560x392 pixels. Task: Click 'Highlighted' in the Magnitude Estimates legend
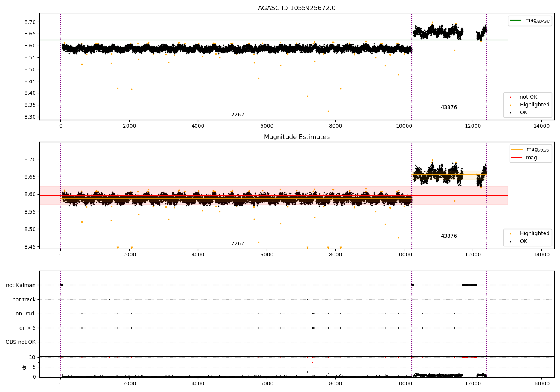[535, 234]
